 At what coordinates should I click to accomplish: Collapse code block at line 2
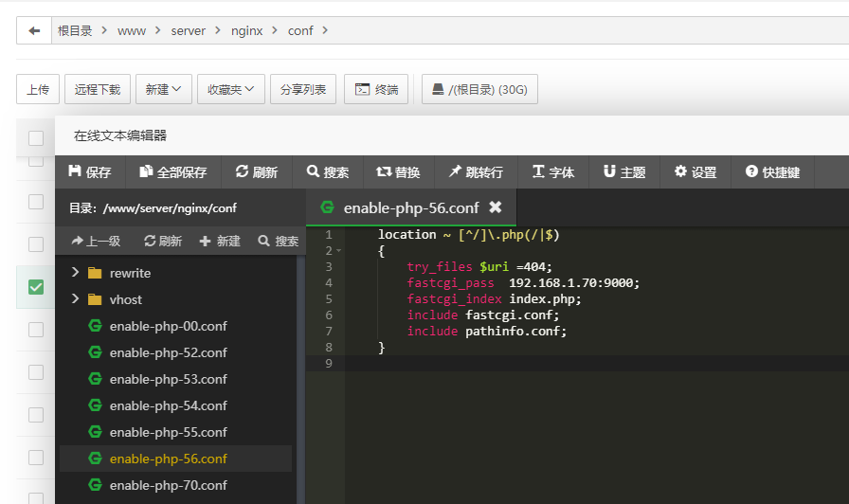pyautogui.click(x=339, y=251)
